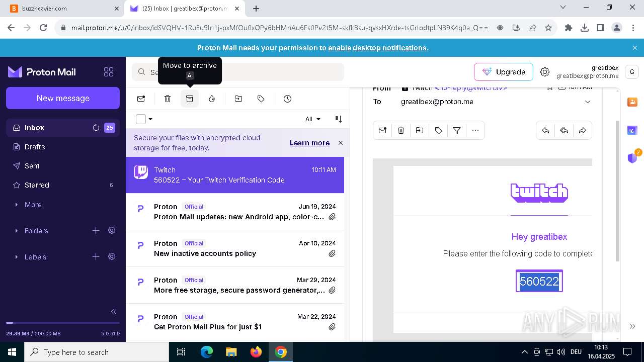Image resolution: width=644 pixels, height=362 pixels.
Task: Launch Firefox from the taskbar
Action: tap(256, 352)
